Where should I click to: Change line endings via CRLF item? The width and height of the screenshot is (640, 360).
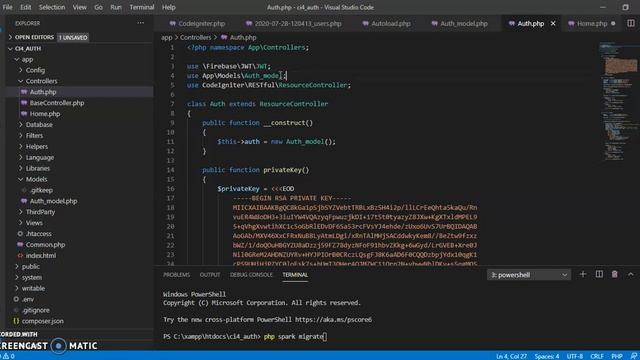(596, 356)
